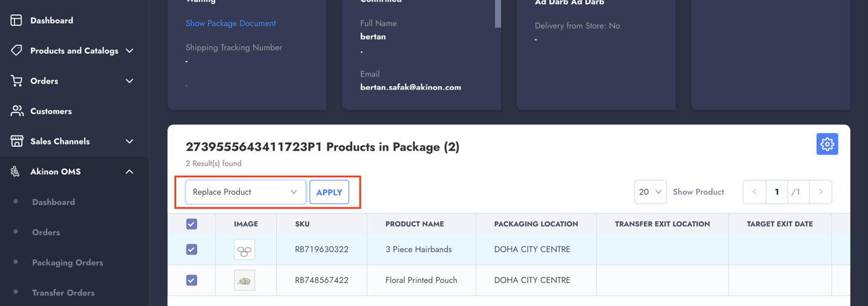Open table settings with gear icon
The height and width of the screenshot is (306, 868).
pos(827,144)
